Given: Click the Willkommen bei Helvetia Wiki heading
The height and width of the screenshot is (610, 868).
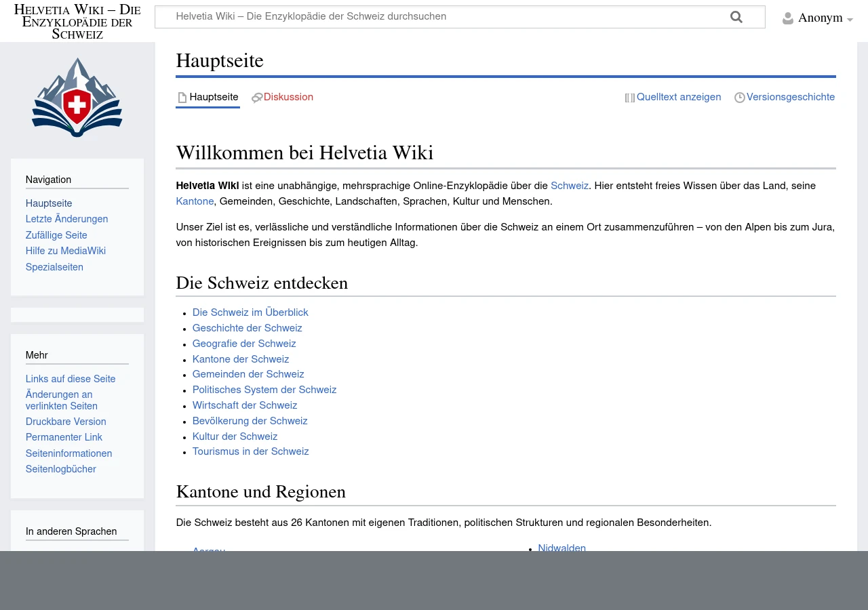Looking at the screenshot, I should [304, 153].
